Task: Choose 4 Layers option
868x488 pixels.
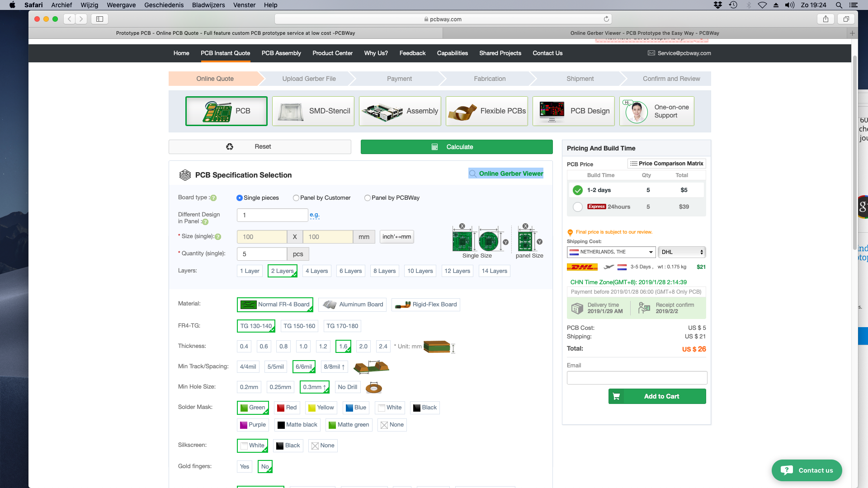Action: (316, 271)
